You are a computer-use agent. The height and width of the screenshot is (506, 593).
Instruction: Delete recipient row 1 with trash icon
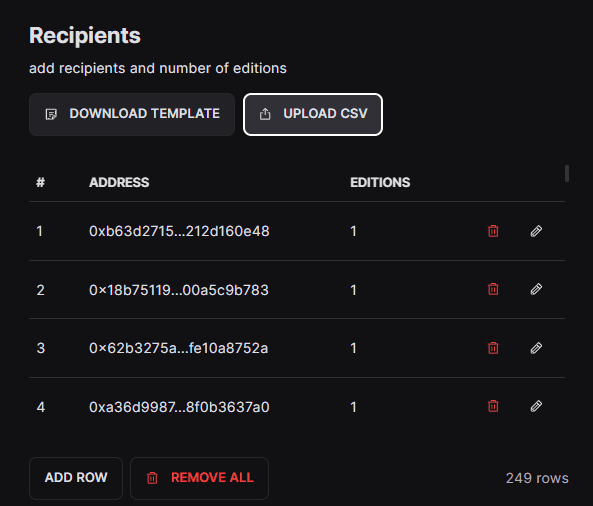click(493, 231)
